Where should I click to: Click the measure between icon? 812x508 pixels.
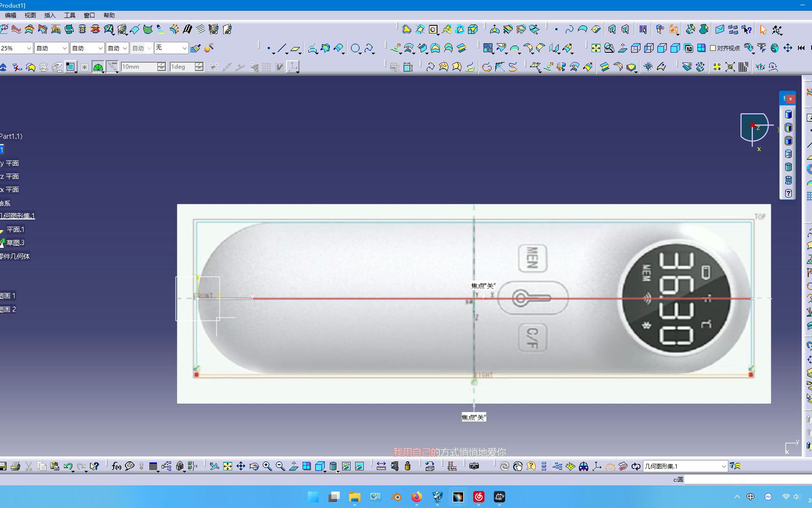[x=381, y=466]
